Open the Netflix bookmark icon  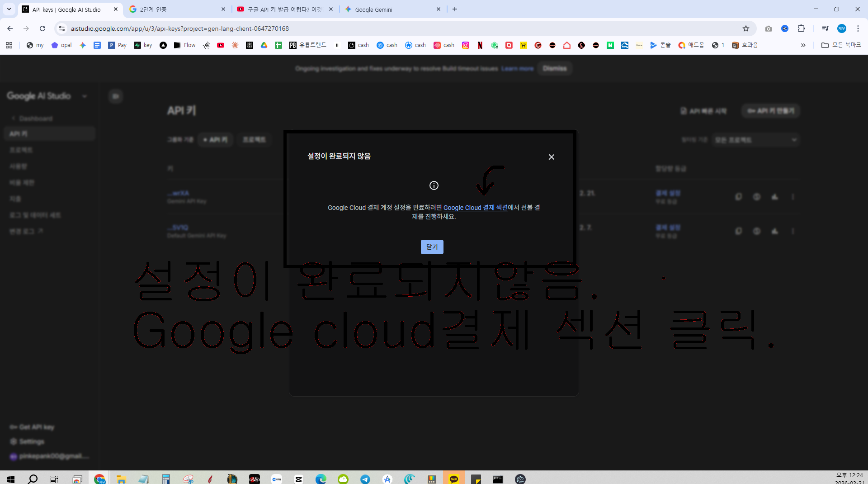[x=480, y=45]
